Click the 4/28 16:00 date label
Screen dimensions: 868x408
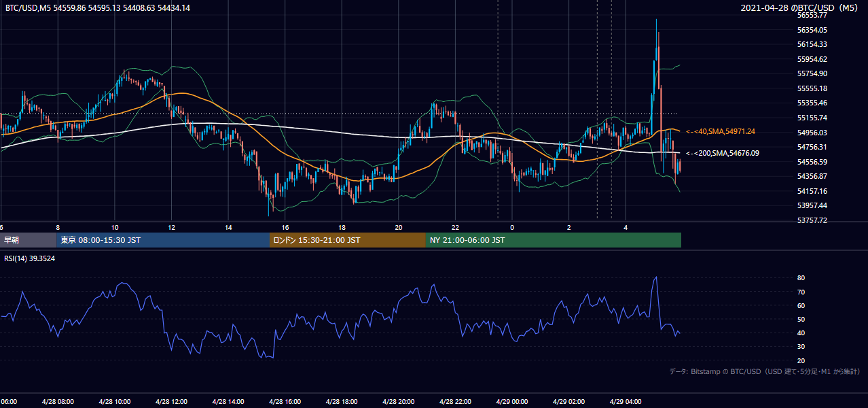(x=285, y=402)
